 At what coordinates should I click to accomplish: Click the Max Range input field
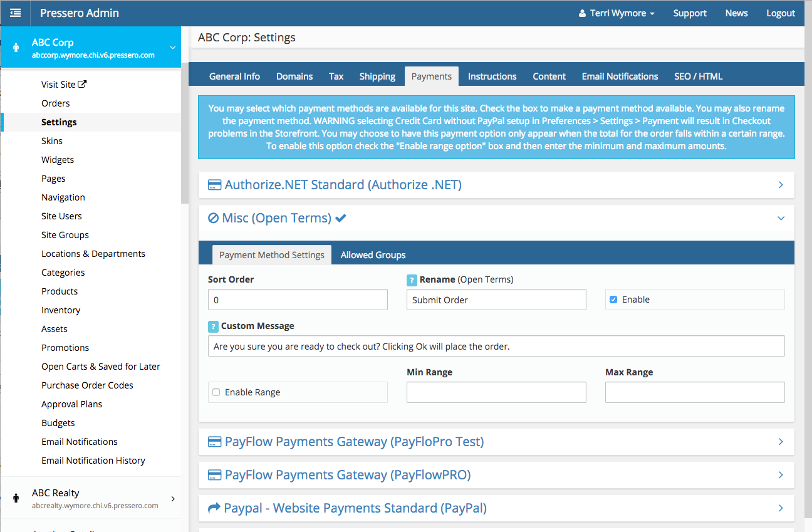695,392
